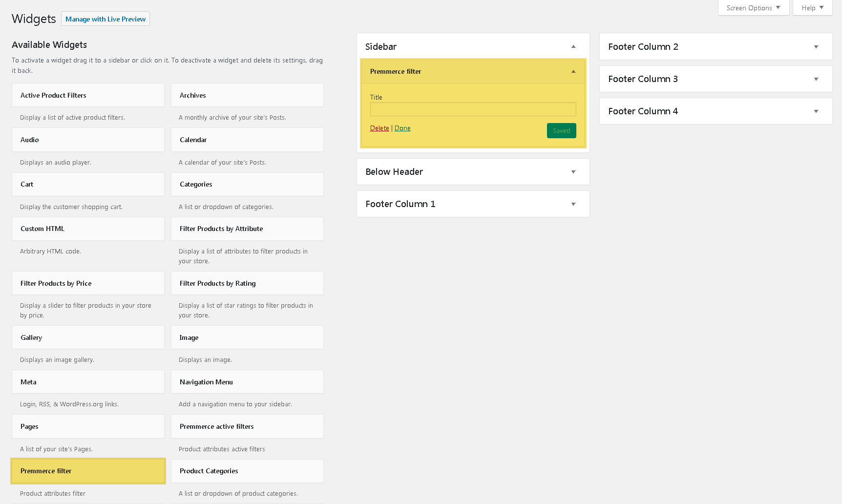
Task: Open the Help dropdown tab
Action: [x=813, y=8]
